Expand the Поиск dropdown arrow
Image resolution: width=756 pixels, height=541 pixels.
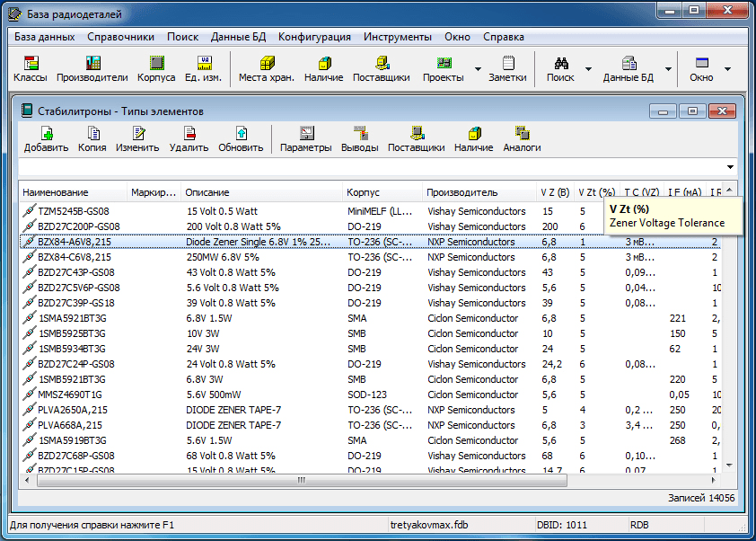pos(588,69)
